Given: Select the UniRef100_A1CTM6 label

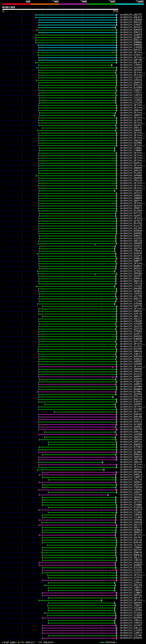Looking at the screenshot, I should [131, 296].
